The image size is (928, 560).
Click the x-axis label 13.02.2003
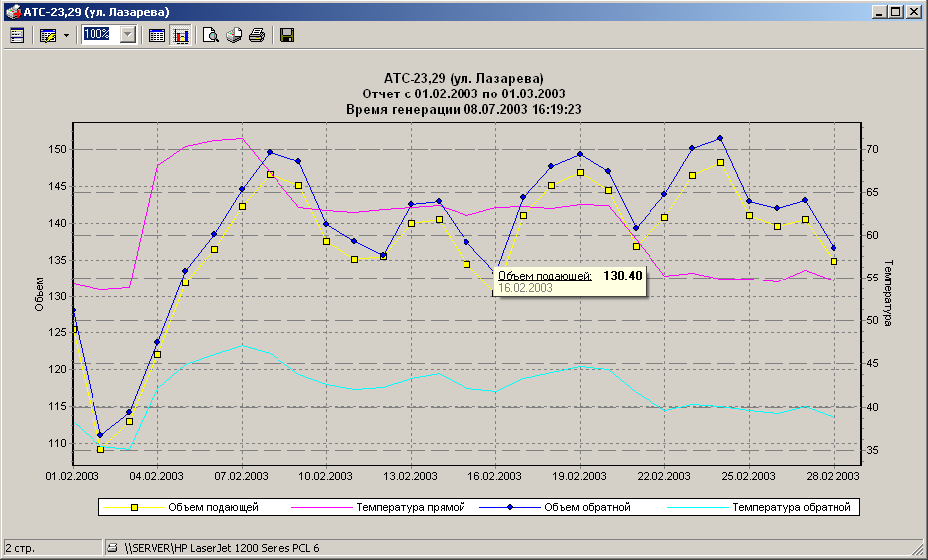click(x=410, y=476)
